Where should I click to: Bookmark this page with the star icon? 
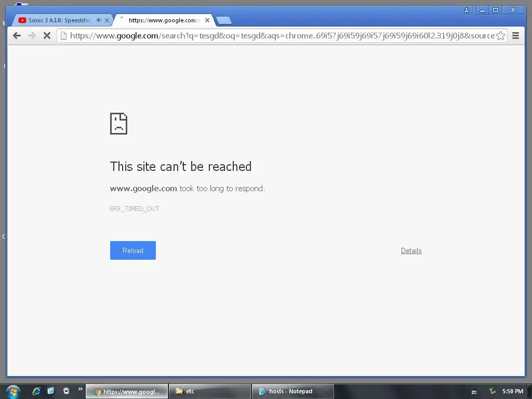point(500,36)
